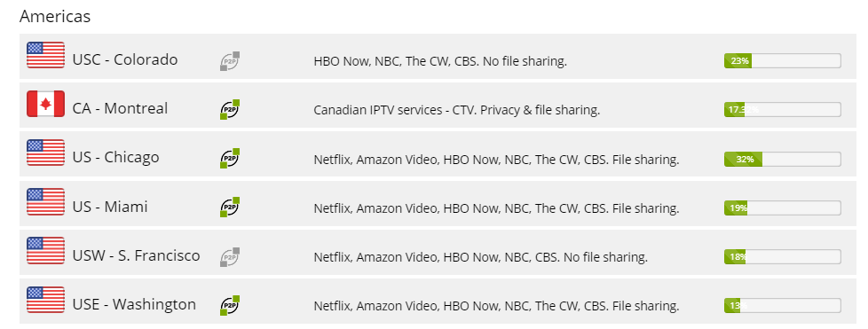This screenshot has width=868, height=329.
Task: Select the US - Chicago server name
Action: tap(115, 158)
